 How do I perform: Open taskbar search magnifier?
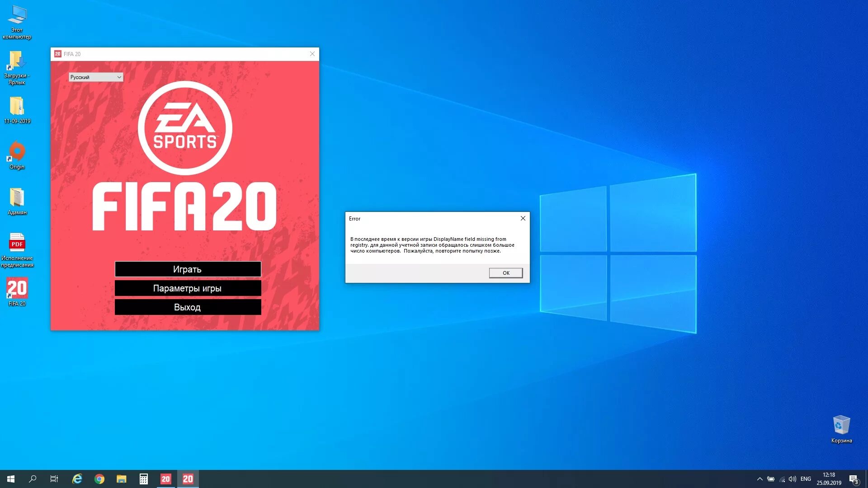coord(33,479)
